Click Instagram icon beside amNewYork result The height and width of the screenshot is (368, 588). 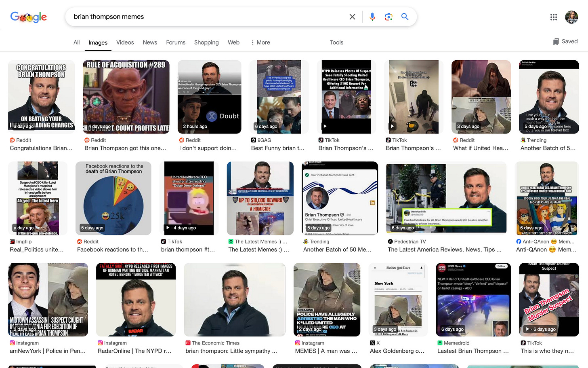tap(12, 343)
